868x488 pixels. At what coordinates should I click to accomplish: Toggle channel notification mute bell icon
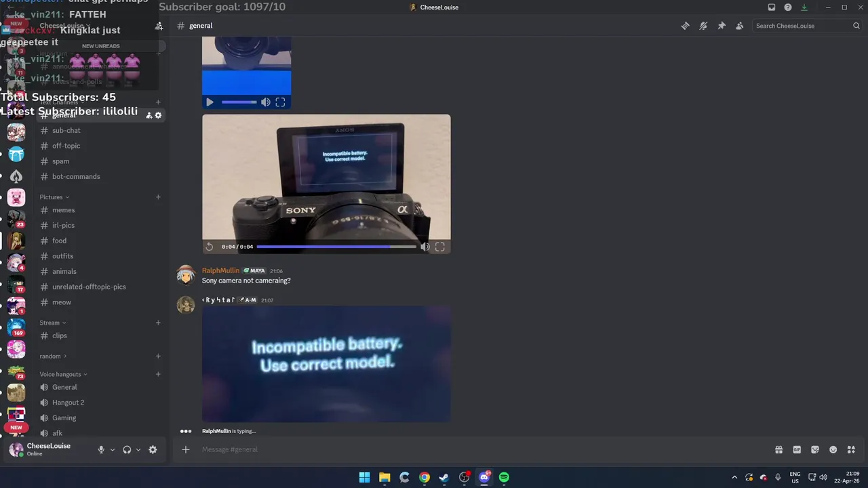click(x=703, y=26)
